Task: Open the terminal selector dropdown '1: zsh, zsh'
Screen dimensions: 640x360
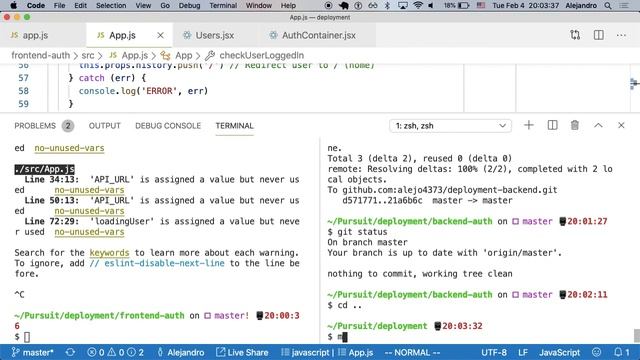Action: (450, 126)
